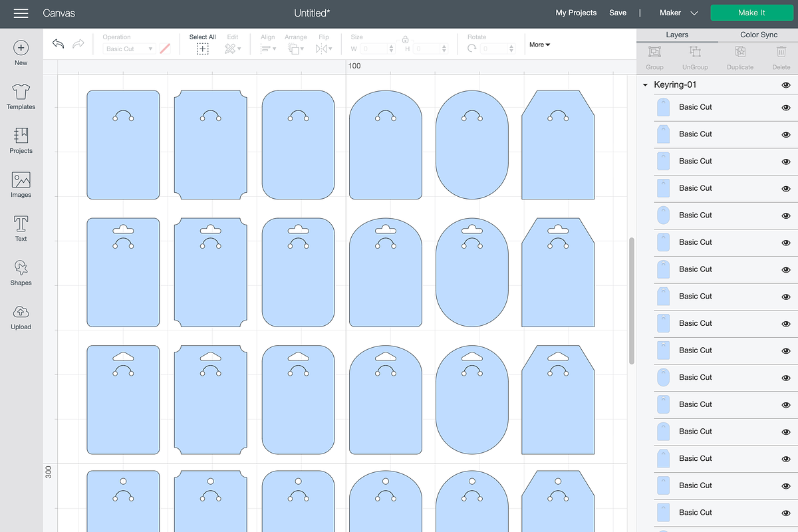Open the Maker machine dropdown
The height and width of the screenshot is (532, 798).
[678, 13]
